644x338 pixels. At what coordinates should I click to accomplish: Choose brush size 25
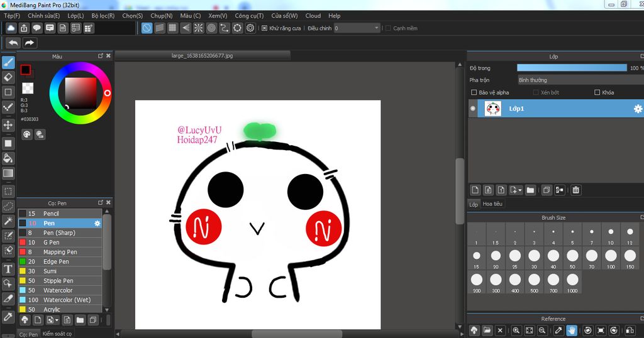tap(514, 258)
